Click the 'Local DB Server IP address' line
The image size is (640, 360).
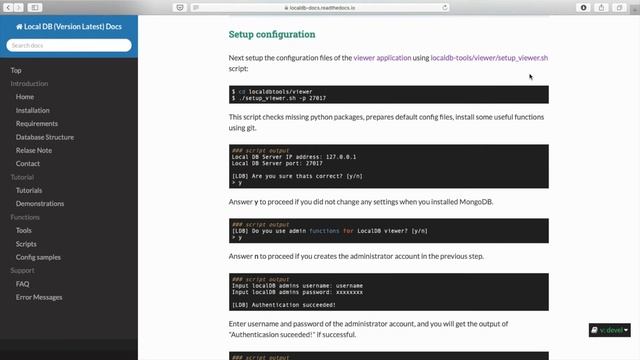[x=294, y=157]
